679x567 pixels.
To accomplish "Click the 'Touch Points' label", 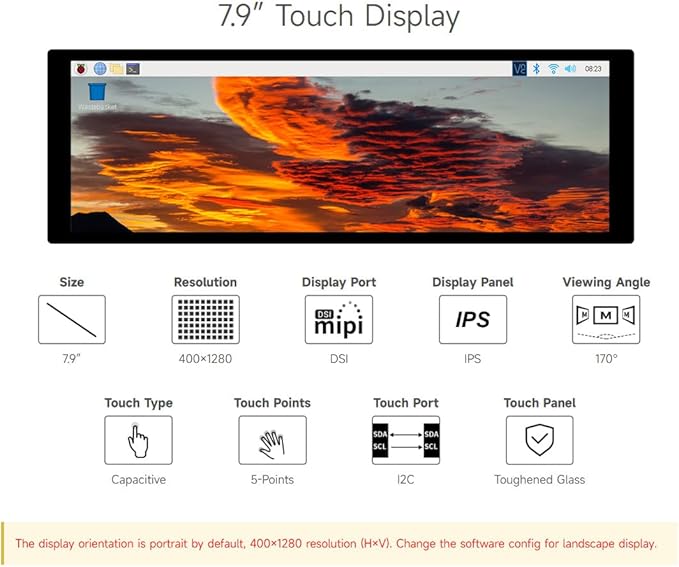I will [272, 403].
